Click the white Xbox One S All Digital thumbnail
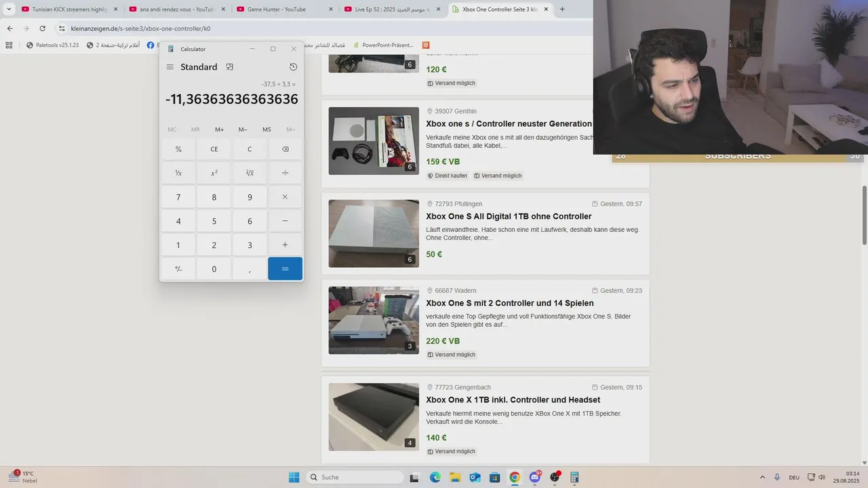The height and width of the screenshot is (488, 868). click(x=374, y=233)
